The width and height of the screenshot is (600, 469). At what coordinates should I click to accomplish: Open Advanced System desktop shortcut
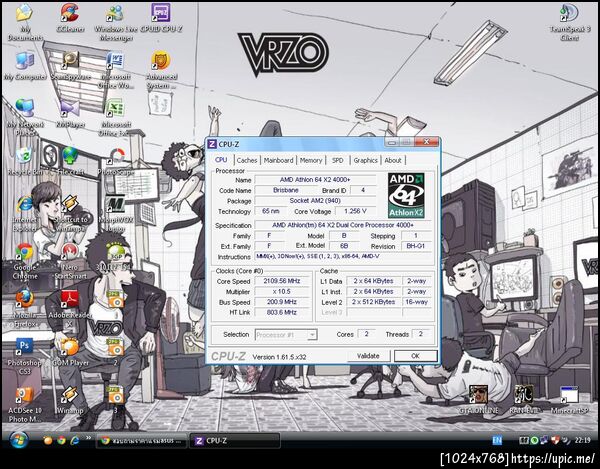click(161, 70)
